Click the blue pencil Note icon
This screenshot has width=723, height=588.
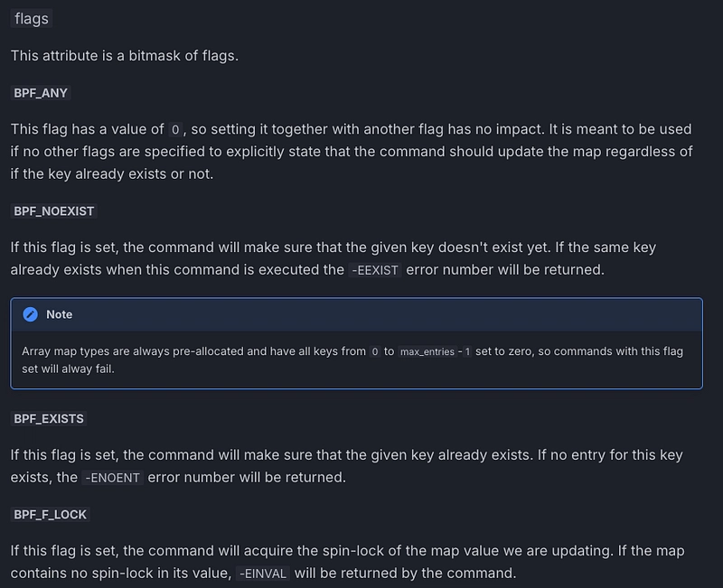[31, 314]
